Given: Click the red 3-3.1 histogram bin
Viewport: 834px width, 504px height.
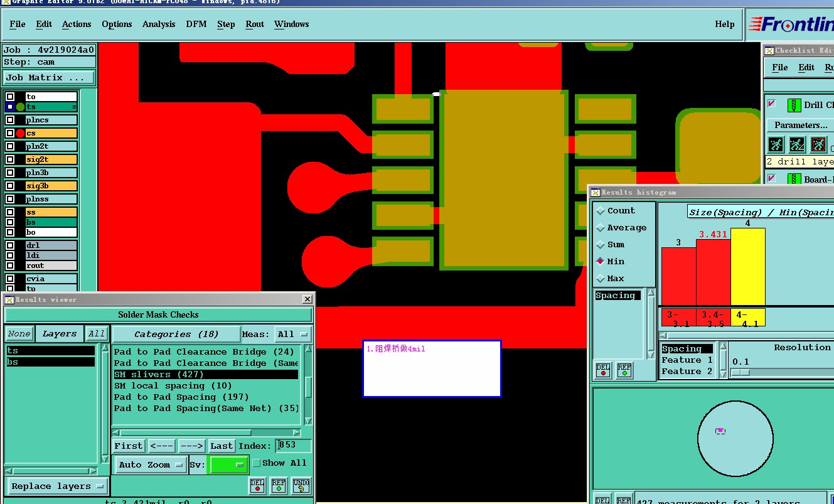Looking at the screenshot, I should click(x=678, y=318).
